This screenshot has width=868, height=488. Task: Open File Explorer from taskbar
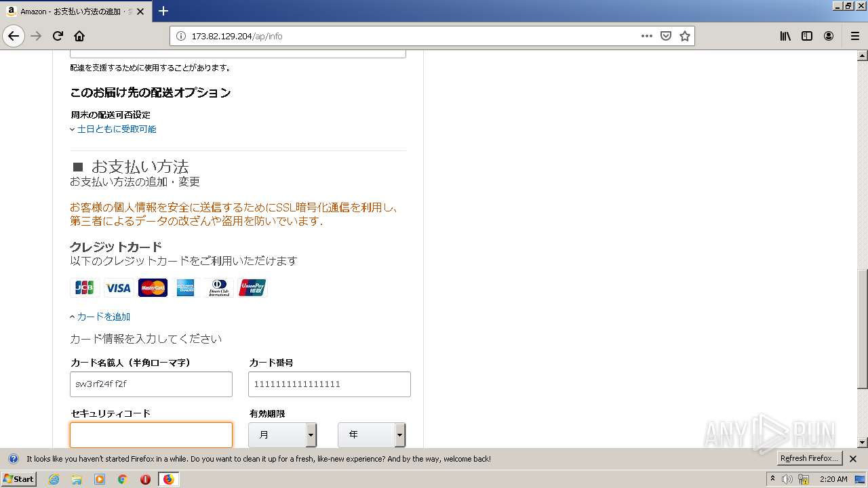point(77,479)
